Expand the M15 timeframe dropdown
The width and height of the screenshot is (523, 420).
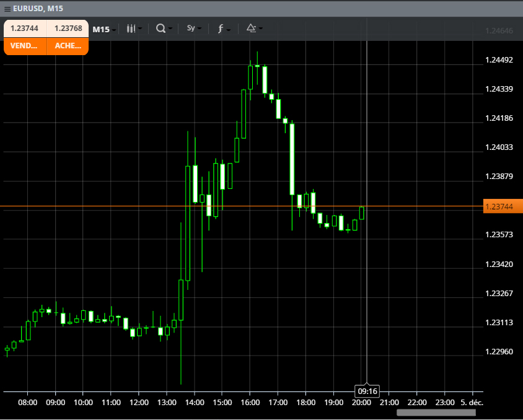coord(114,30)
